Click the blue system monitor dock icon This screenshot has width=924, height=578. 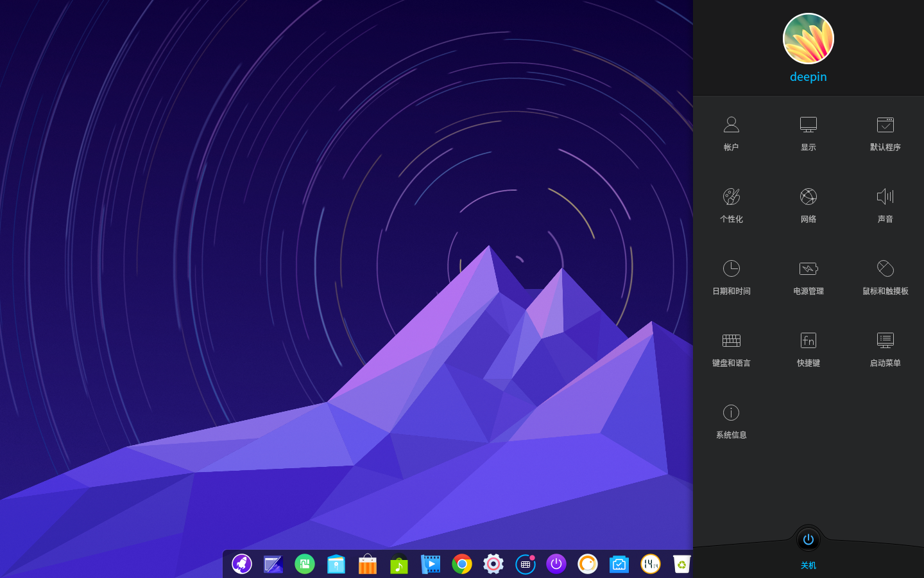(619, 564)
